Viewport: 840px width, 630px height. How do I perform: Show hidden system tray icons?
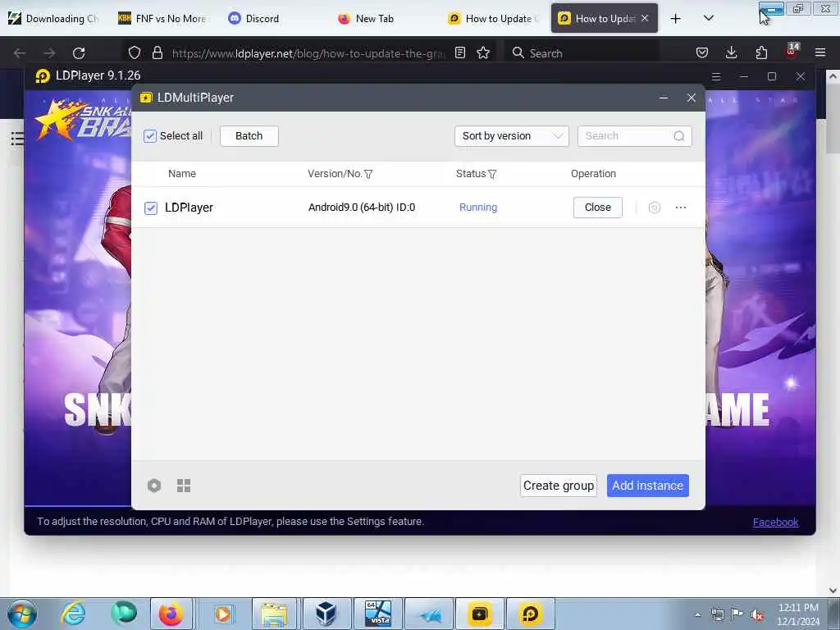pyautogui.click(x=697, y=614)
